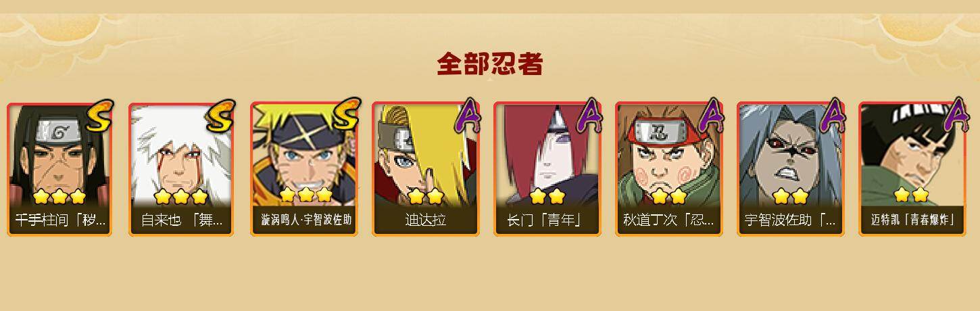Open the 全部忍者 heading tab
The image size is (980, 311).
(490, 64)
